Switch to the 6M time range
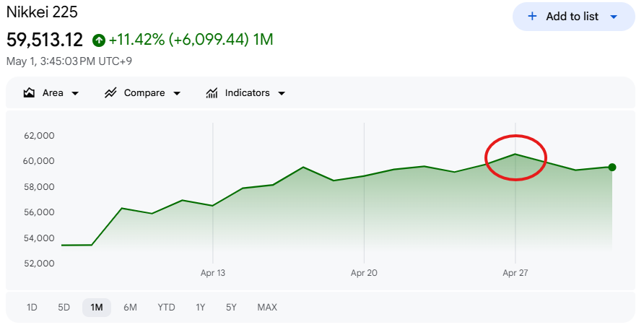Image resolution: width=644 pixels, height=330 pixels. (x=130, y=308)
